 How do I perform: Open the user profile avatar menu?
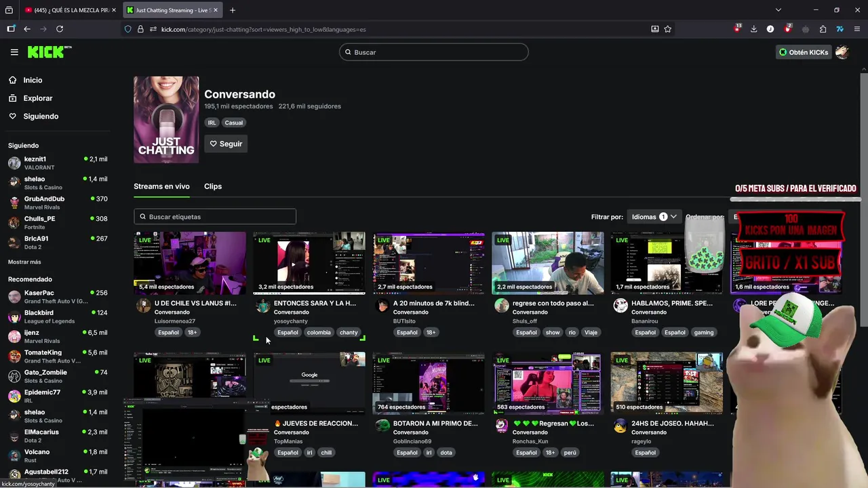[842, 52]
